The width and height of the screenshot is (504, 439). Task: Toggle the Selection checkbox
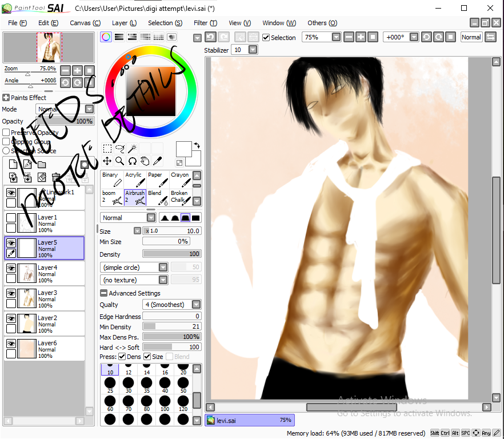266,37
